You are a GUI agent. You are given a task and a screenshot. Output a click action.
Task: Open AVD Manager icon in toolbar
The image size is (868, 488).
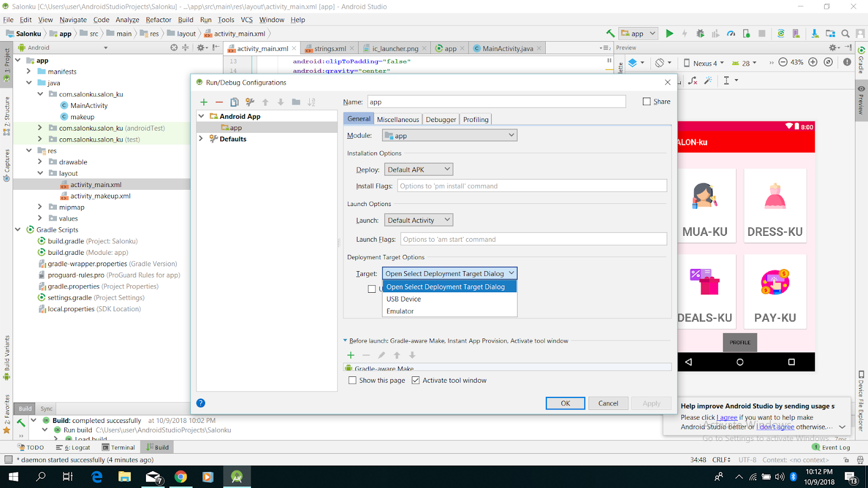tap(796, 34)
